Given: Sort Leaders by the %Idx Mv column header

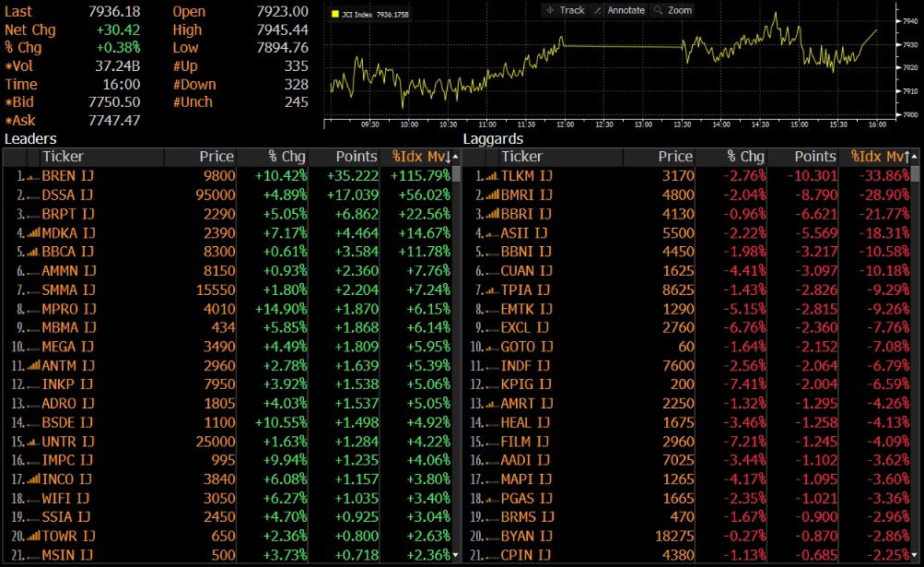Looking at the screenshot, I should (421, 157).
